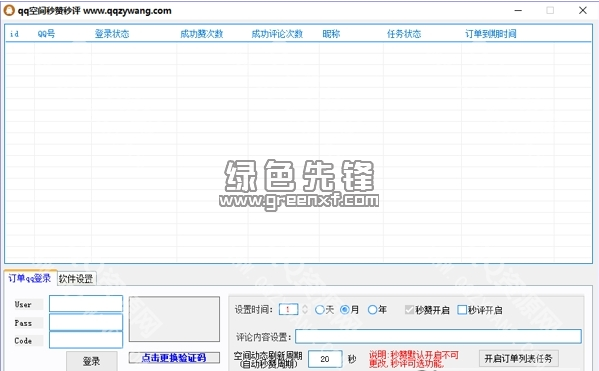Close the qq空间秒赞秒评 window
599x371 pixels.
coord(583,10)
